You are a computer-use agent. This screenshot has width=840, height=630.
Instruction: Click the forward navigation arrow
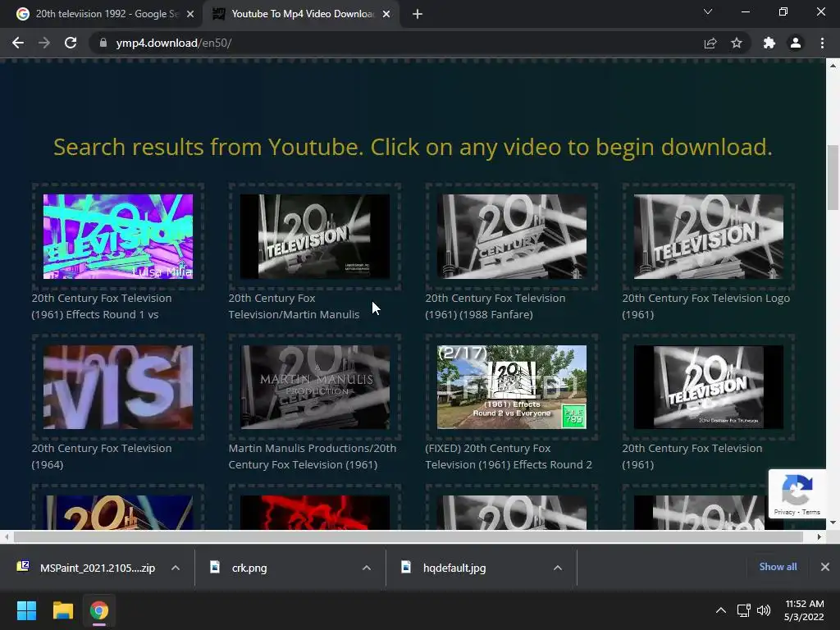click(44, 43)
